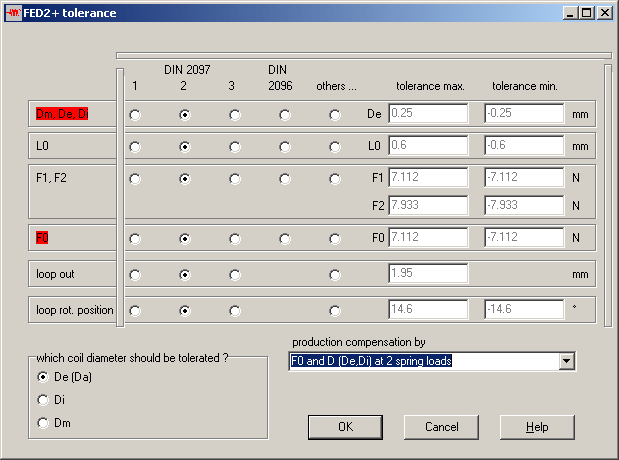Select 'others' tolerance option for F0

tap(335, 239)
